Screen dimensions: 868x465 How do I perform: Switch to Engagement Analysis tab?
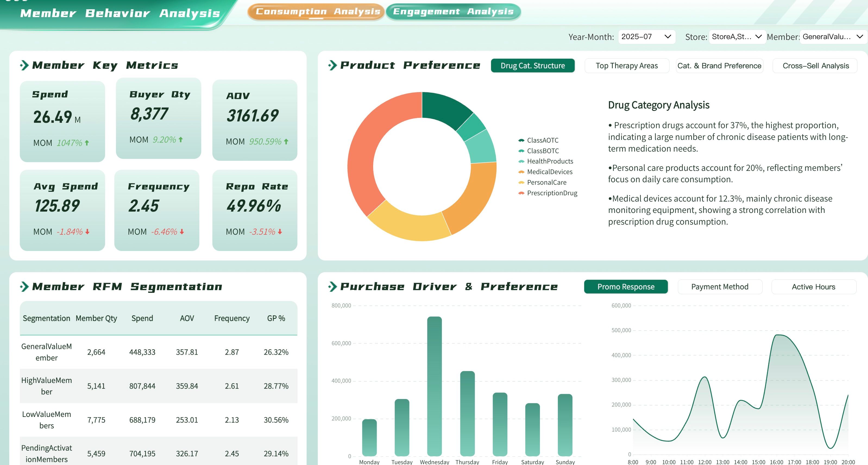pyautogui.click(x=453, y=12)
